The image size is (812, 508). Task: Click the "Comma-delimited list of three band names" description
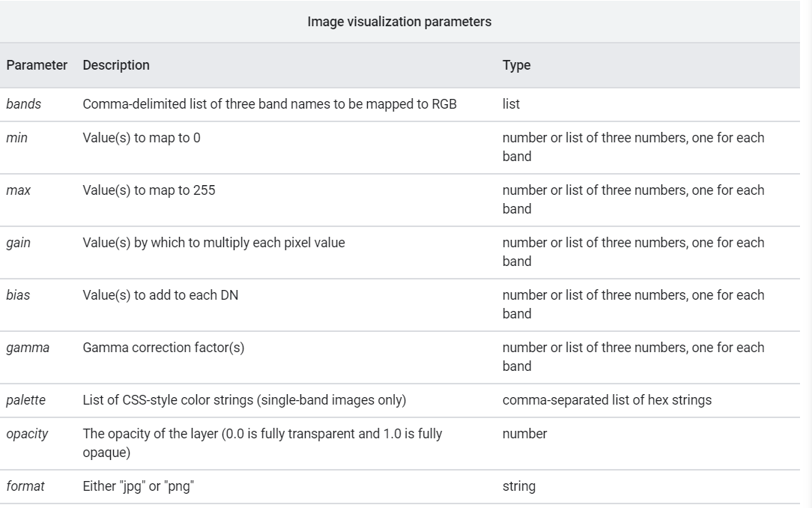270,104
